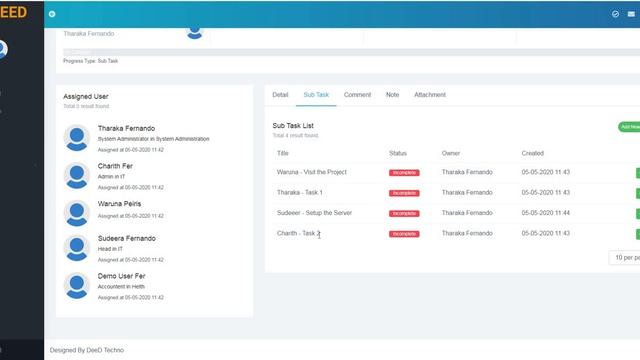This screenshot has width=640, height=360.
Task: Click the task progress bar
Action: [x=351, y=52]
